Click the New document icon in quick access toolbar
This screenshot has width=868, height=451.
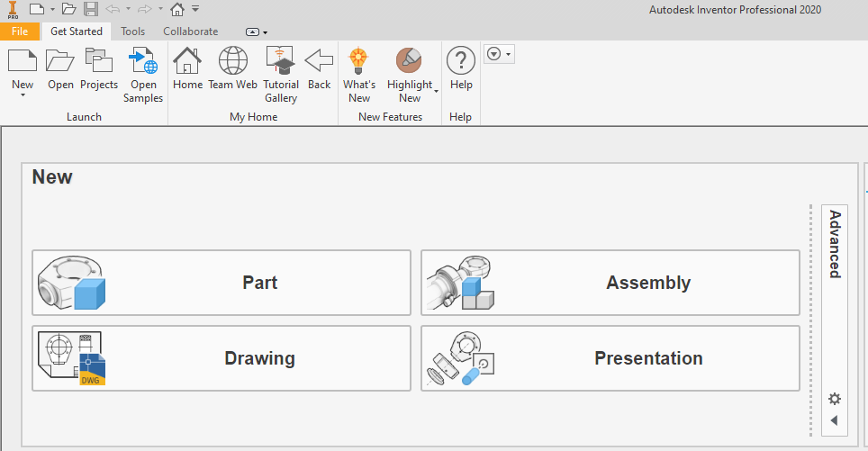pyautogui.click(x=37, y=9)
